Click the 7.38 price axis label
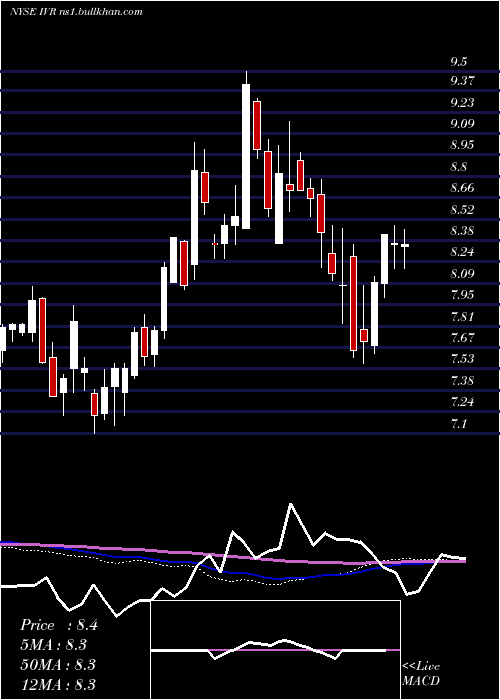The width and height of the screenshot is (500, 700). pyautogui.click(x=462, y=381)
